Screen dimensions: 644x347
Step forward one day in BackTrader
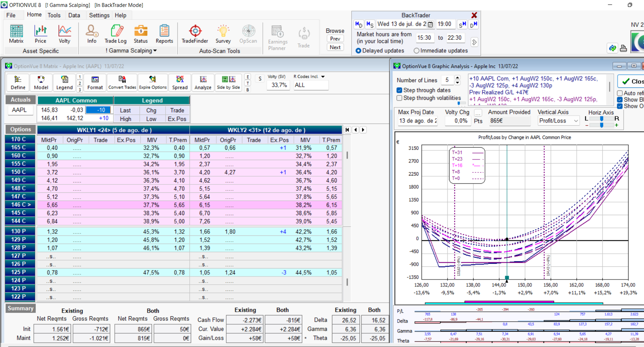tap(474, 24)
